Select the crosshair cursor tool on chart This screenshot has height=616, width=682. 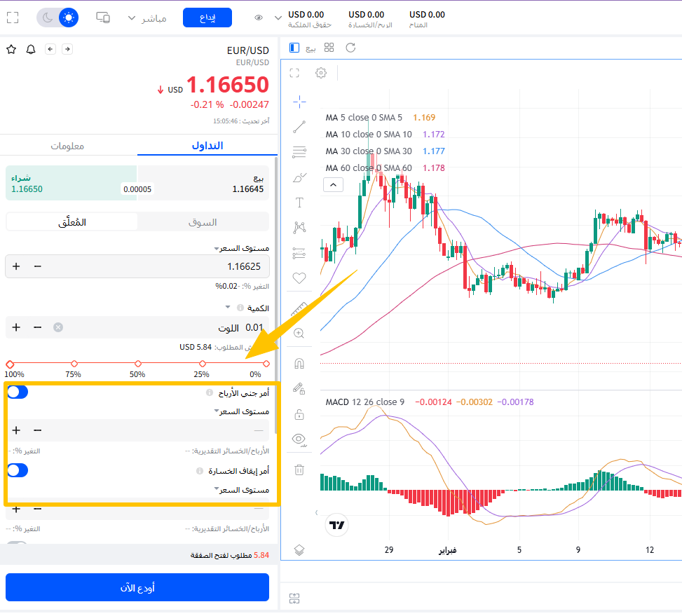click(x=299, y=102)
